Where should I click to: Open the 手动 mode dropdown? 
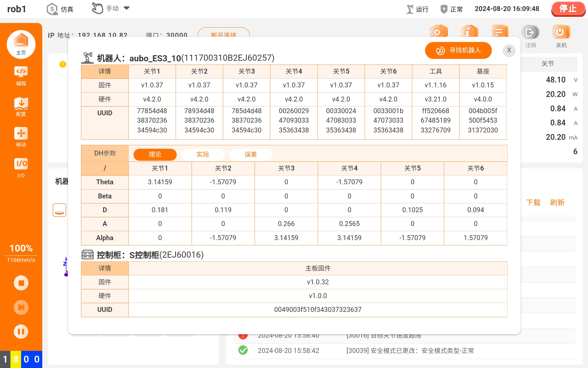[111, 8]
